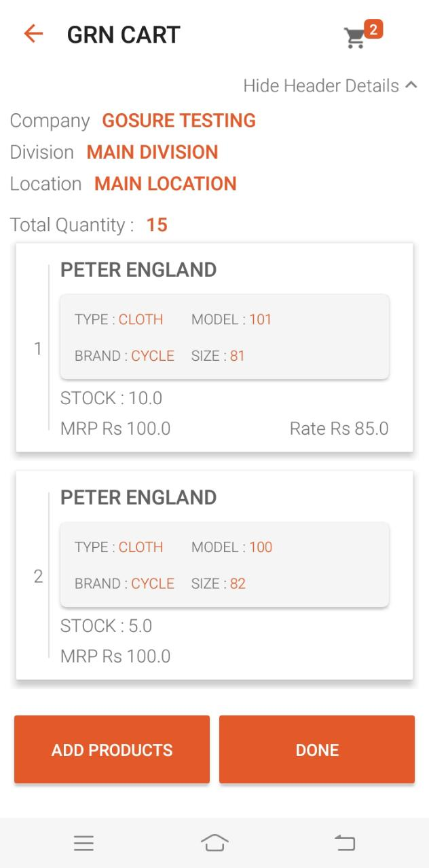Viewport: 429px width, 868px height.
Task: Tap the Rate Rs 85.0 label
Action: (339, 429)
